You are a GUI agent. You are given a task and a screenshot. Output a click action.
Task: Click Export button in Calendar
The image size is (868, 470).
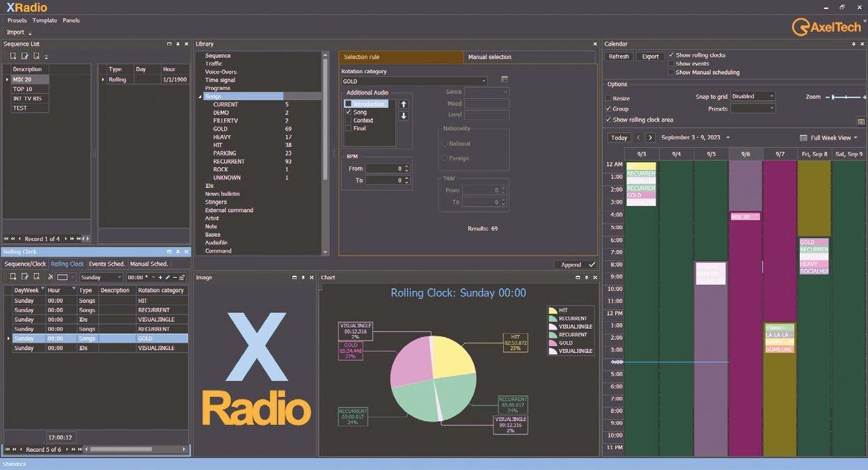[x=650, y=56]
